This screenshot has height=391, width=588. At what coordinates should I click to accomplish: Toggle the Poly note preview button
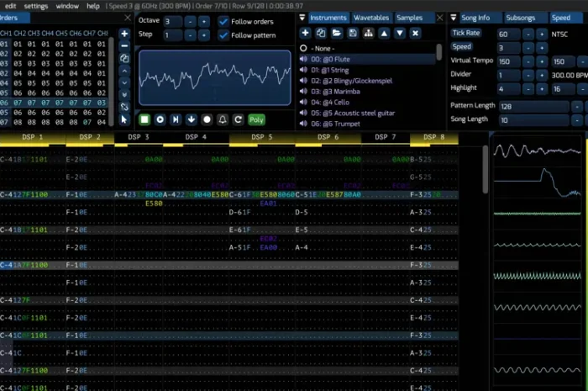click(x=256, y=119)
